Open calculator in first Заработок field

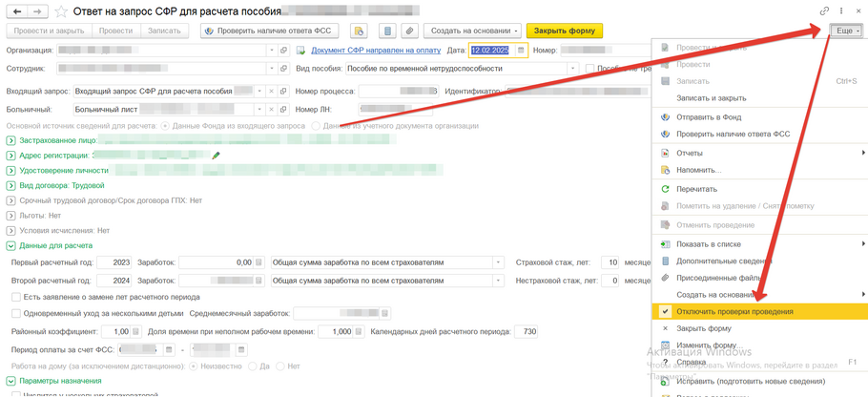coord(258,262)
